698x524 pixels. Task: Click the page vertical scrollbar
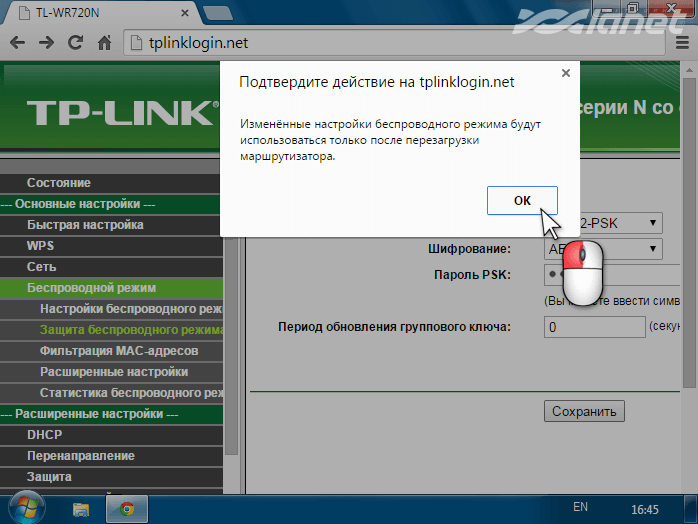coord(690,232)
